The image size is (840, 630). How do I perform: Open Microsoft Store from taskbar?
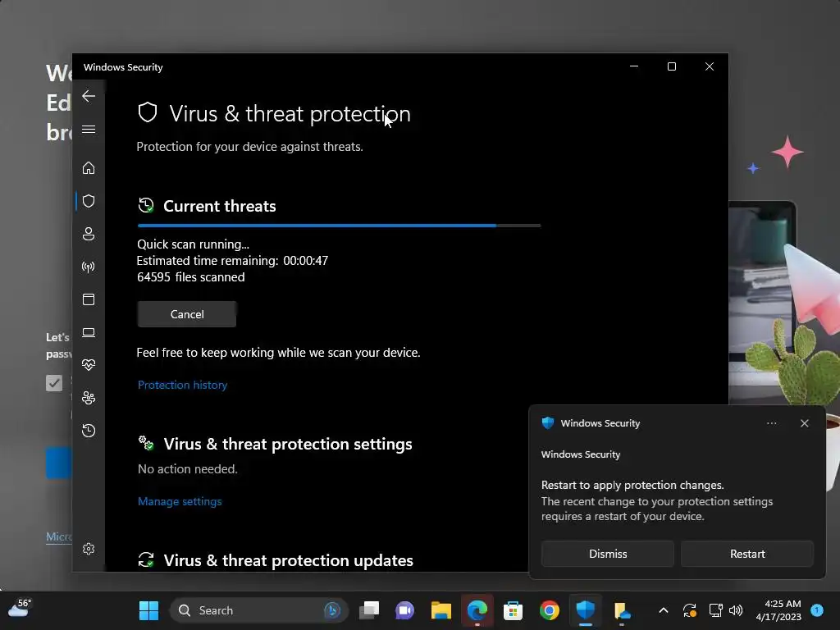point(513,610)
